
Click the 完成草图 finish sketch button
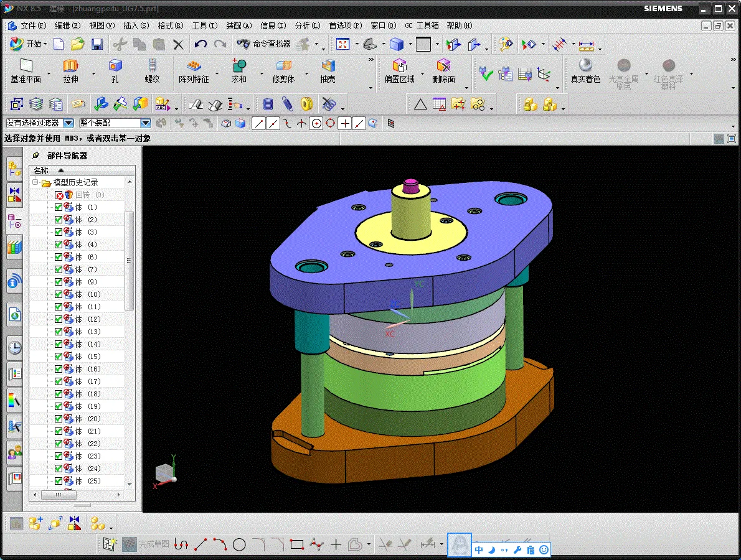pos(146,544)
